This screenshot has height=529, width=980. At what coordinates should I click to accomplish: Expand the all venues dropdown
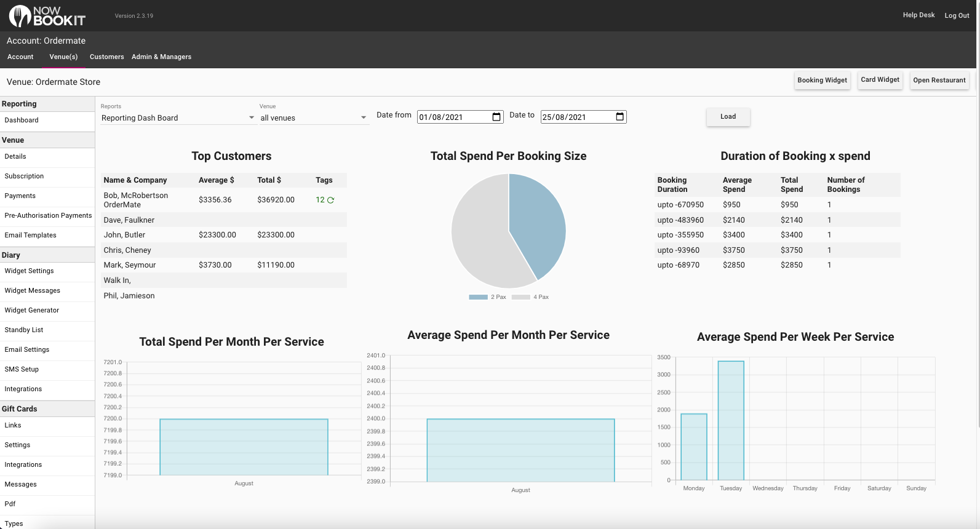tap(314, 117)
